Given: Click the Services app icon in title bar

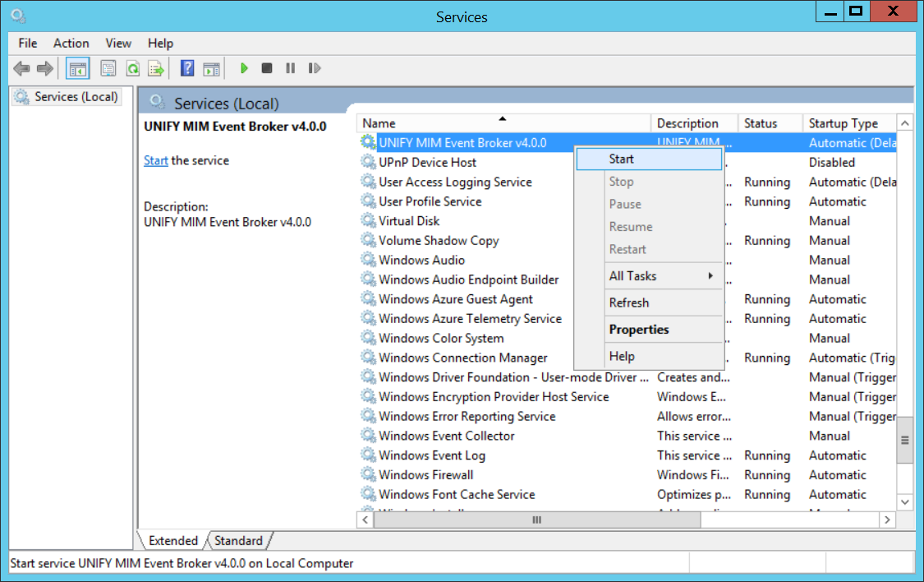Looking at the screenshot, I should [18, 16].
